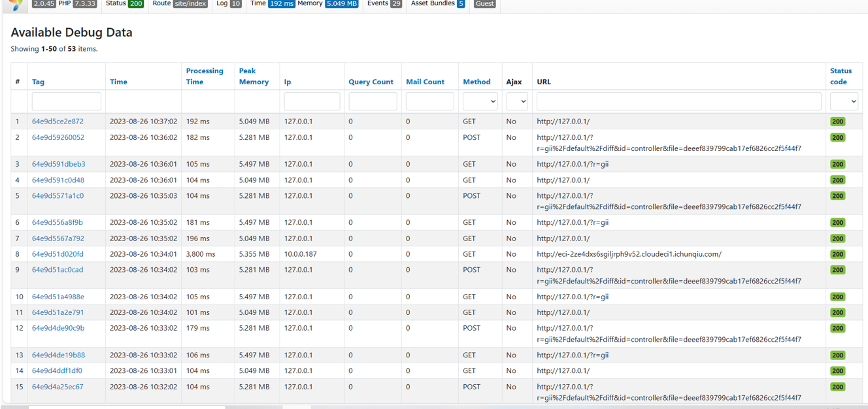Open the Ajax filter dropdown

coord(517,101)
